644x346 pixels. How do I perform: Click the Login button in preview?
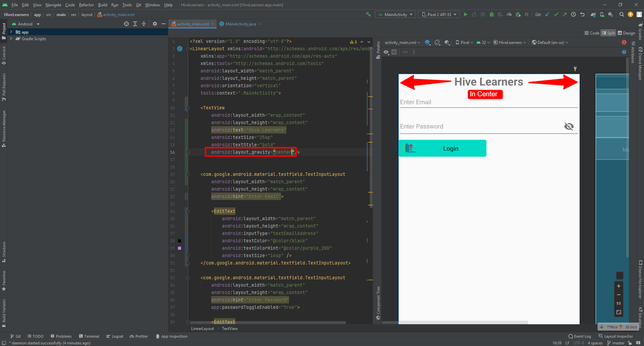442,149
